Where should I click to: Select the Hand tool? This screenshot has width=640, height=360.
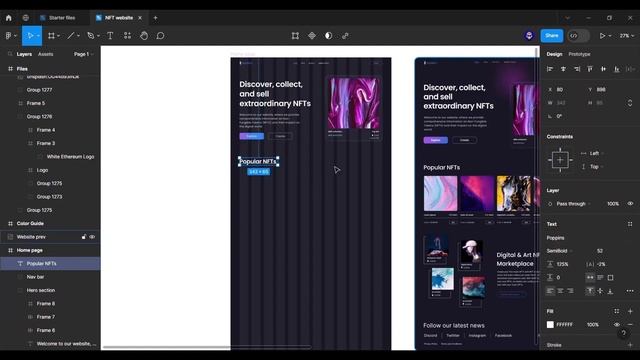click(x=144, y=36)
